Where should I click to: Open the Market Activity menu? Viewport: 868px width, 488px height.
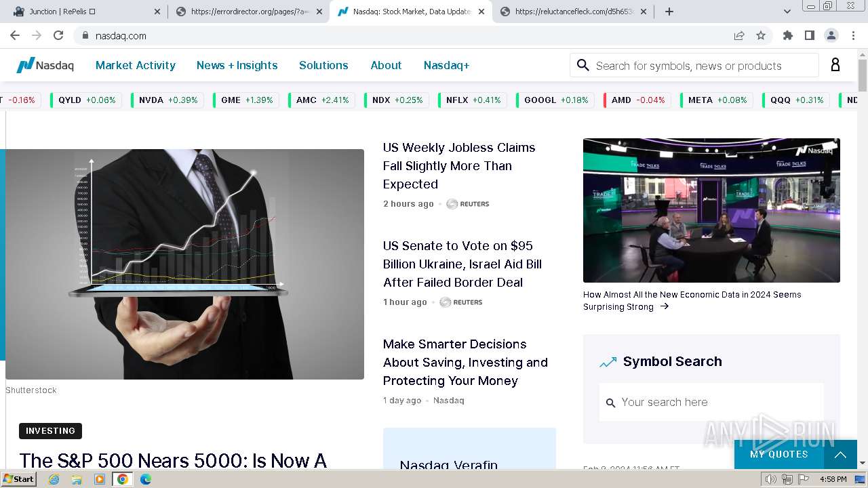pos(136,65)
